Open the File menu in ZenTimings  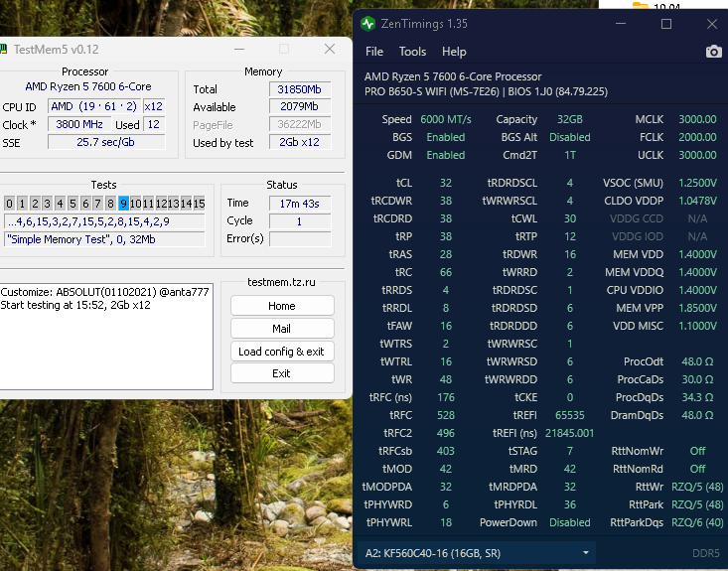click(x=373, y=52)
